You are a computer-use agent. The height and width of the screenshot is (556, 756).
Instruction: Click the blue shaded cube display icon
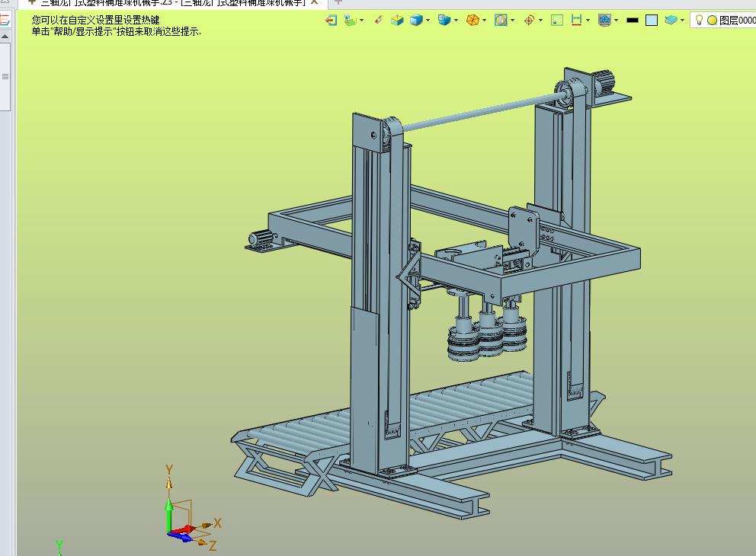pos(416,21)
